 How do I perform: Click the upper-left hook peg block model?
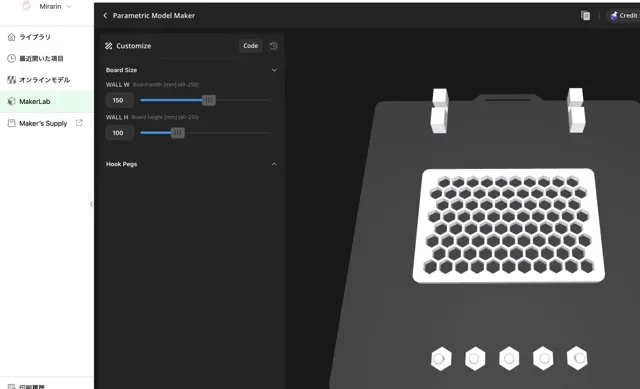[440, 111]
